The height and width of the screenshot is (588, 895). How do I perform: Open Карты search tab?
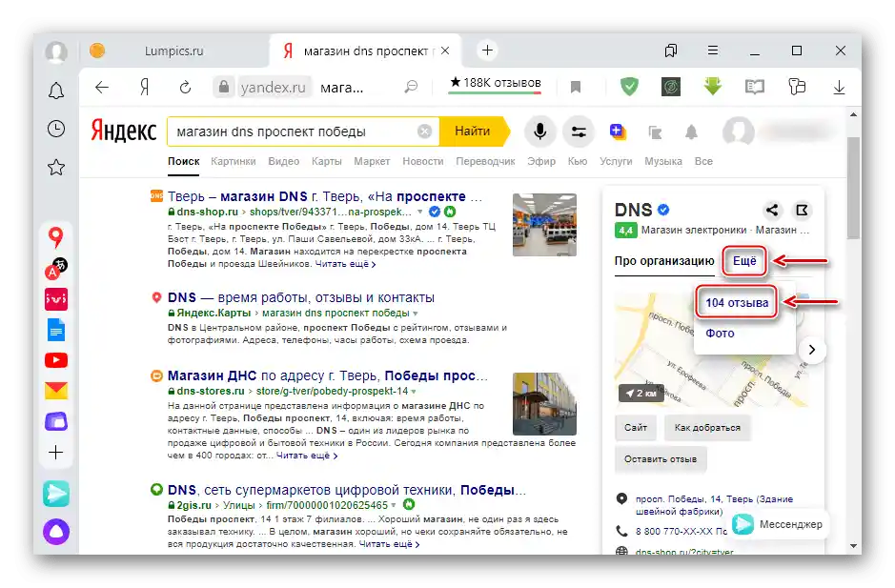327,162
